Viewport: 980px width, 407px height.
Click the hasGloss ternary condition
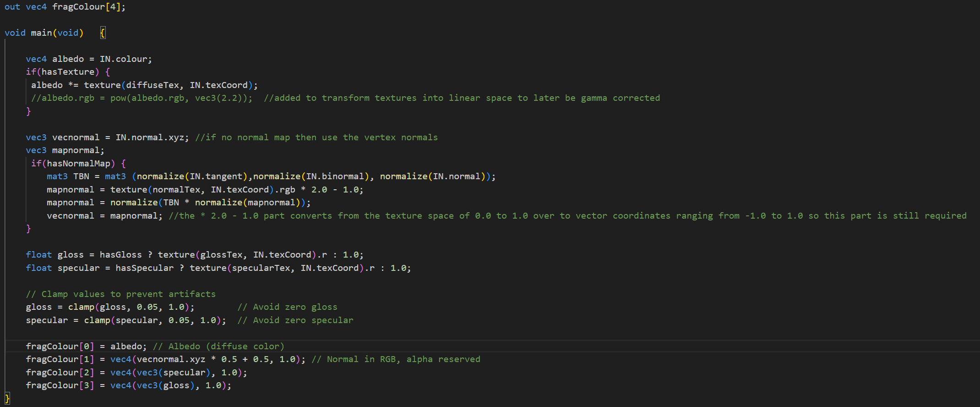click(x=120, y=255)
